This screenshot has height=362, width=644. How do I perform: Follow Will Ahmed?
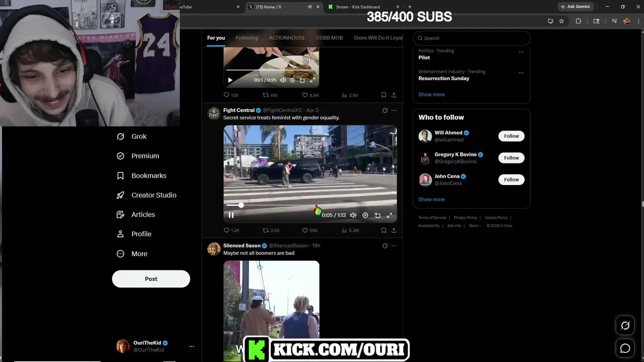(x=511, y=136)
